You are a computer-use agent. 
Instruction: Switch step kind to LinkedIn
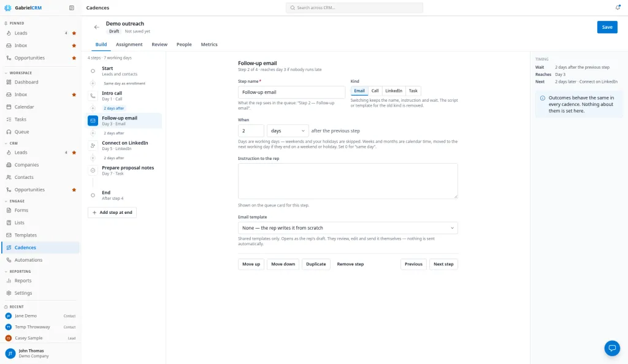394,91
